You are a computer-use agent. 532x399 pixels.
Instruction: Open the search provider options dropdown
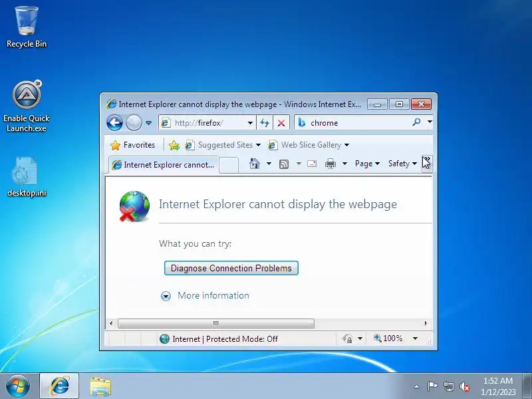click(430, 122)
